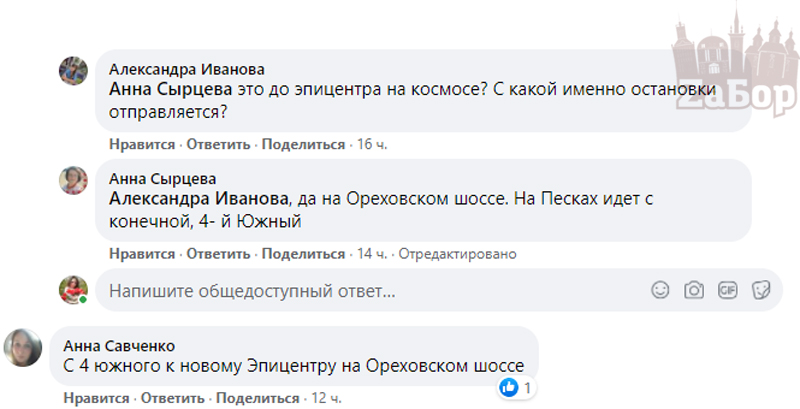Open Александра Иванова's profile avatar
Screen dimensions: 800x409
[76, 72]
